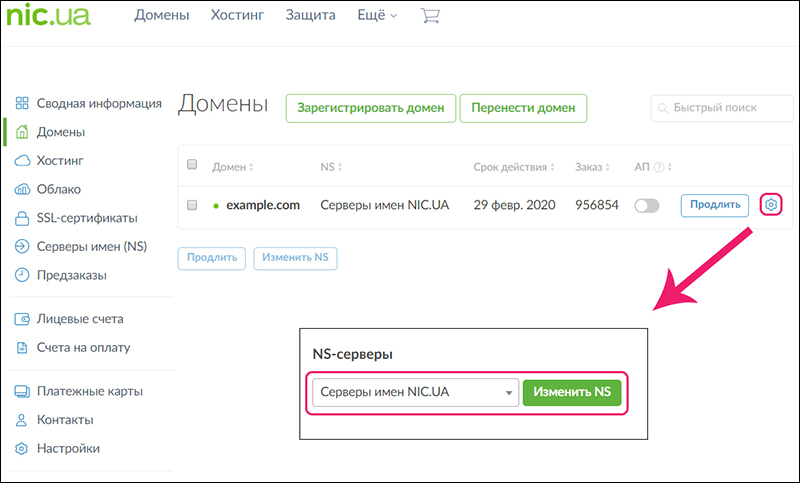Image resolution: width=800 pixels, height=483 pixels.
Task: Click the Платежные карты card icon
Action: click(22, 391)
